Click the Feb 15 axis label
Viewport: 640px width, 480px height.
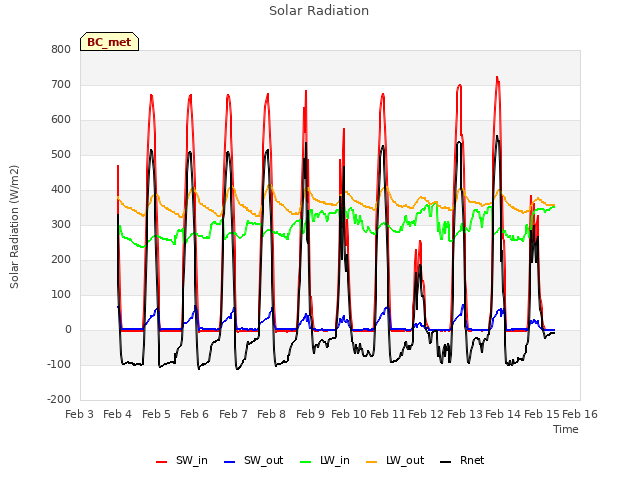coord(541,414)
